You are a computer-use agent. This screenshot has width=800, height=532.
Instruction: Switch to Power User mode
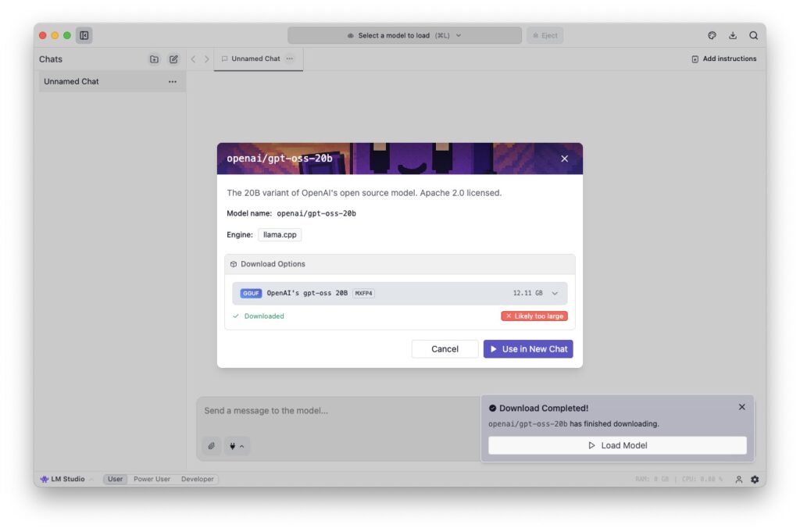152,479
